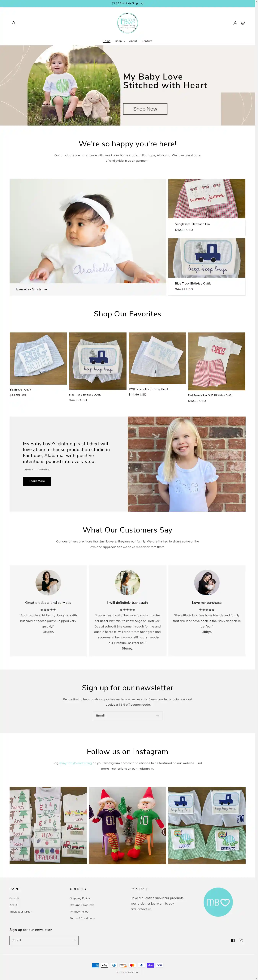258x980 pixels.
Task: Open the Big Brother Outfit product image
Action: [38, 358]
